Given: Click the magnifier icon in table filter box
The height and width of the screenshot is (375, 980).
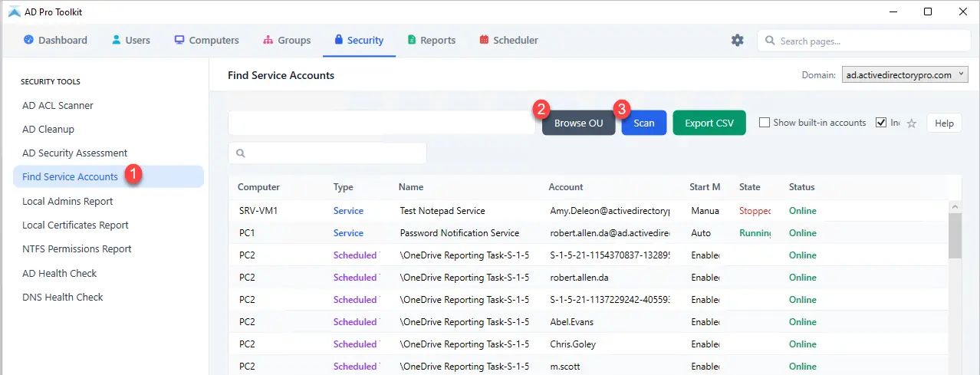Looking at the screenshot, I should (x=241, y=153).
